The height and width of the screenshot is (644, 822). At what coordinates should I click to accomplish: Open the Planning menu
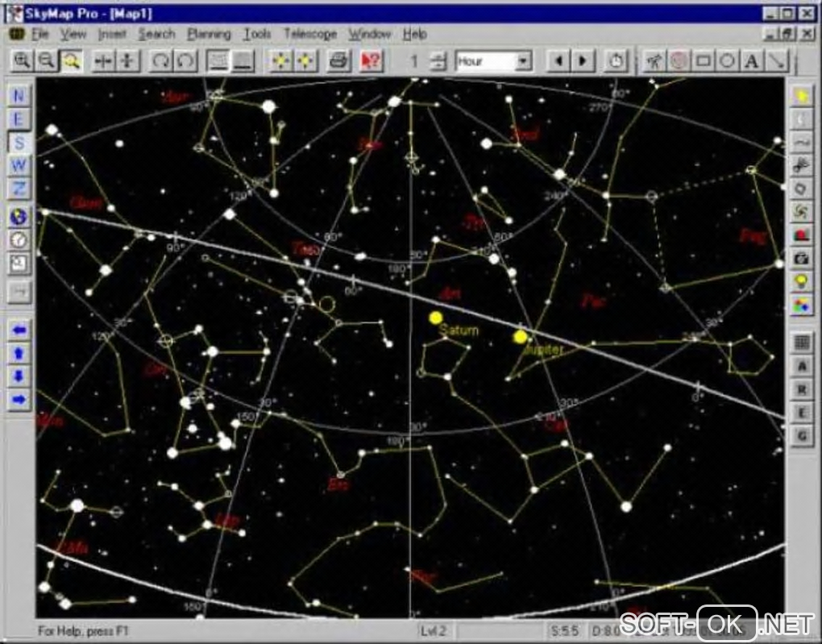[x=210, y=34]
